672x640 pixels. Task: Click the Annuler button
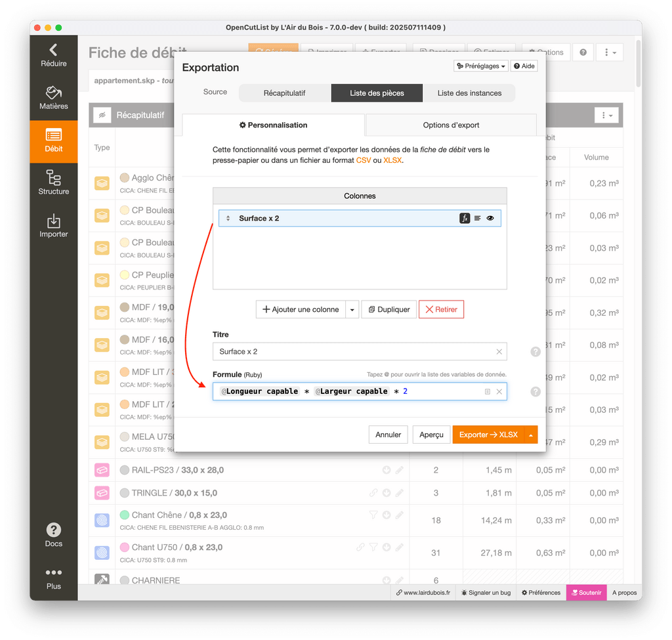click(388, 435)
